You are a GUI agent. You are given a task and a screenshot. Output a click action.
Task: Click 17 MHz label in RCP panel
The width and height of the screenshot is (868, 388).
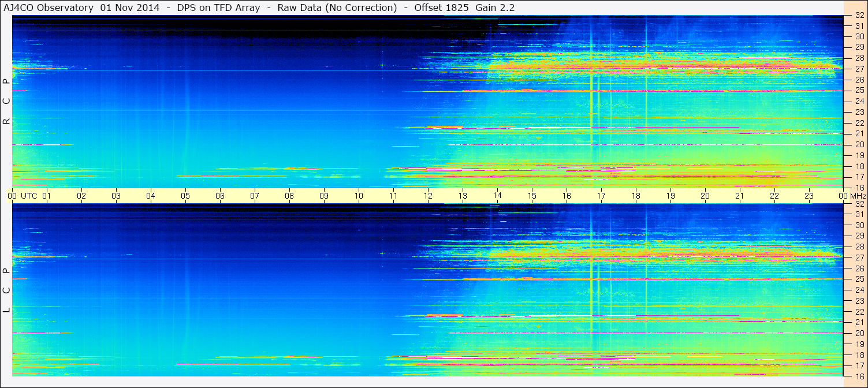click(x=859, y=177)
